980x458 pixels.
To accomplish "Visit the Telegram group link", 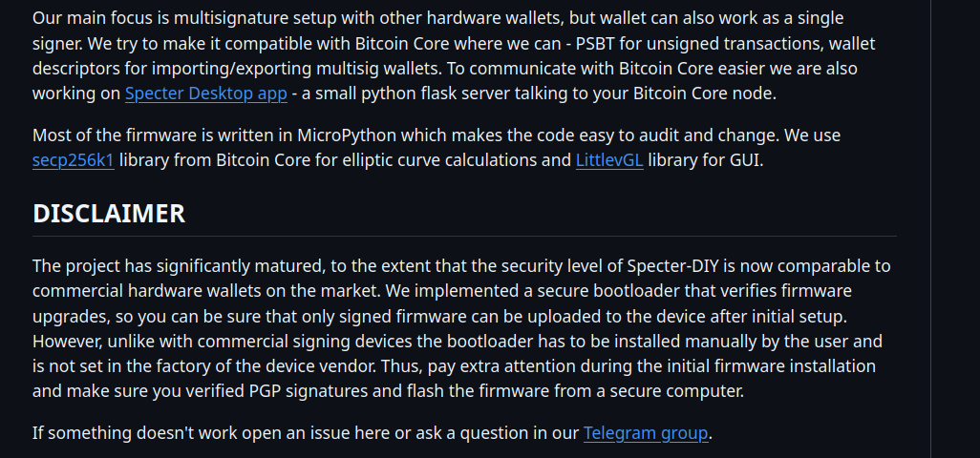I will point(646,433).
